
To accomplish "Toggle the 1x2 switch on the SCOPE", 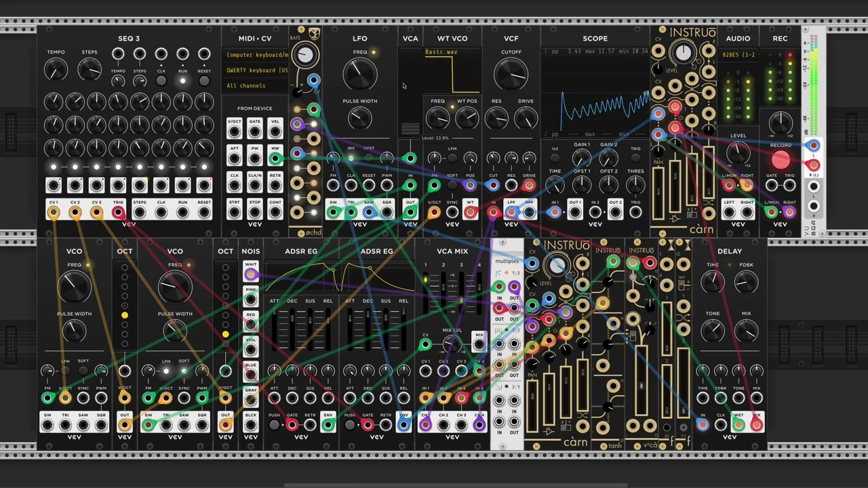I will (x=555, y=158).
